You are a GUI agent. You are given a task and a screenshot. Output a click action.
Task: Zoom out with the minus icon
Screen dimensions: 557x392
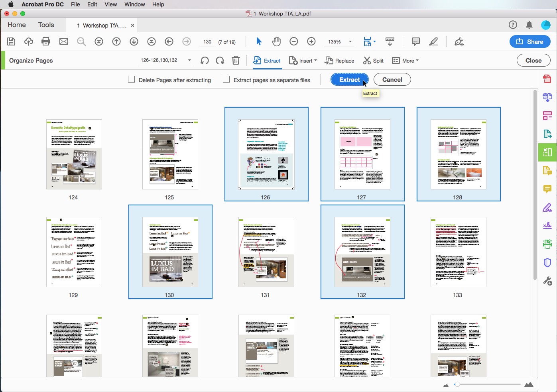point(294,41)
